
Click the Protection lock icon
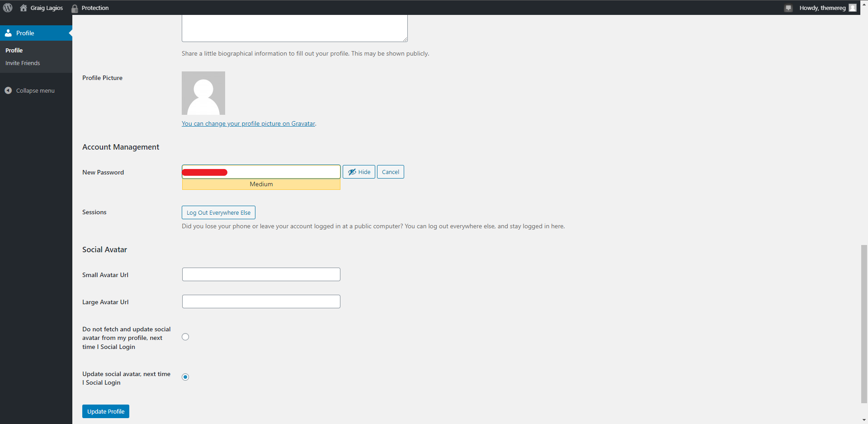pos(75,8)
